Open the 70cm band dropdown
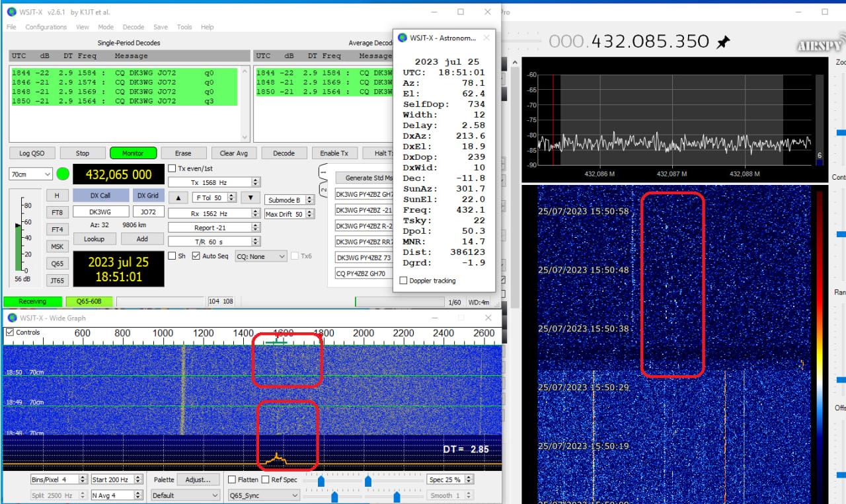 tap(30, 174)
